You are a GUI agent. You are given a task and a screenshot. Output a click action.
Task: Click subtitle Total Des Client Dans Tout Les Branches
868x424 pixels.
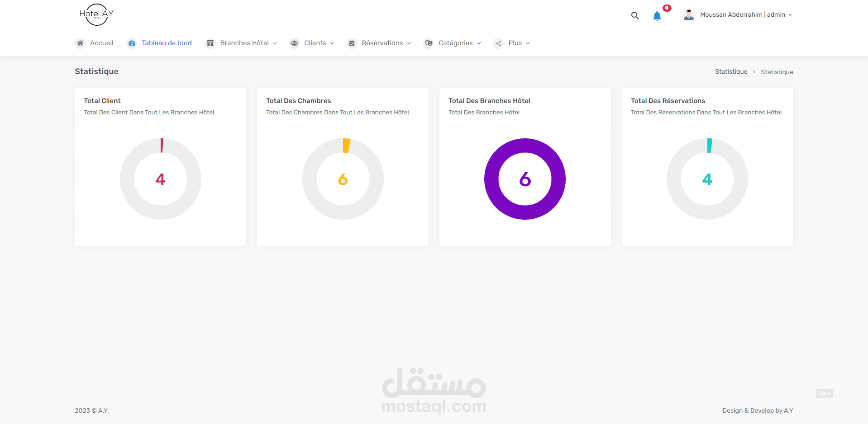point(149,112)
